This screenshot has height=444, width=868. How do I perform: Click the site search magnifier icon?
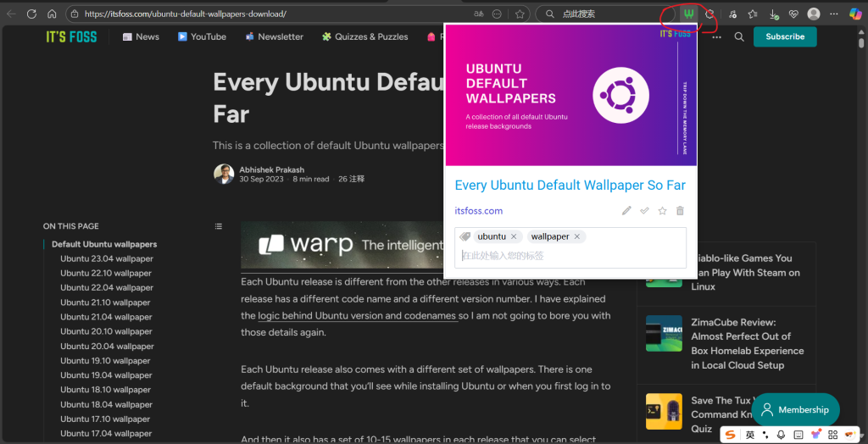coord(739,36)
